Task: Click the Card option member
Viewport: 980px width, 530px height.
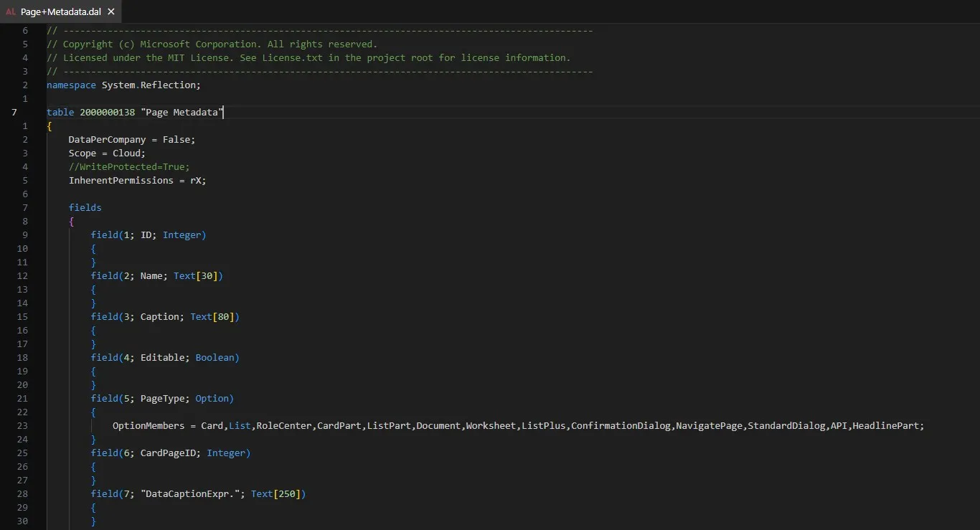Action: pos(212,425)
